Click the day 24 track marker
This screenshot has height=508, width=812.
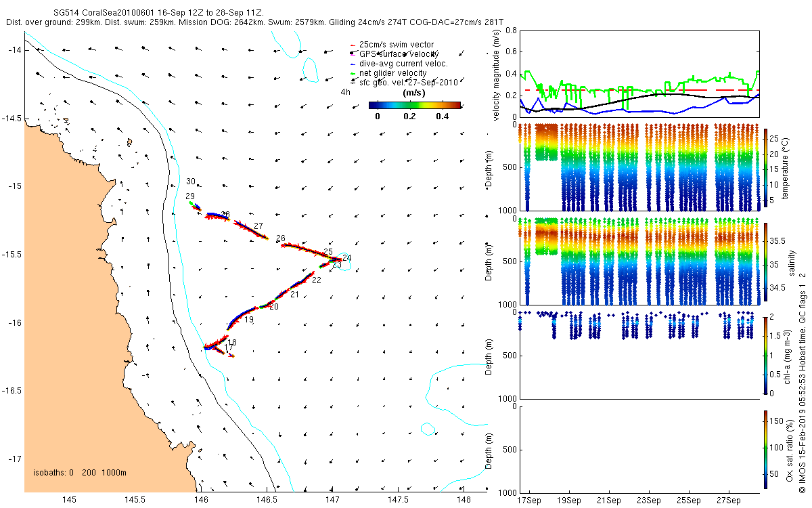tap(346, 257)
